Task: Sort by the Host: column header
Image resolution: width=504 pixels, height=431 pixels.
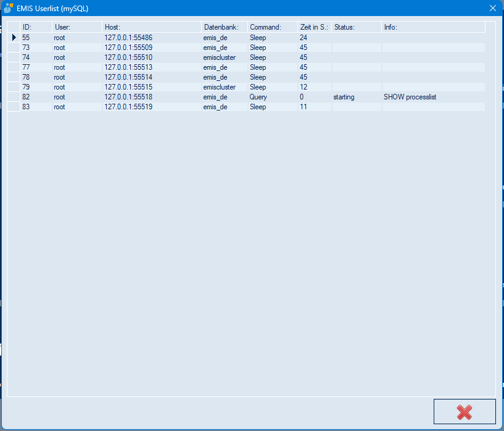Action: point(152,27)
